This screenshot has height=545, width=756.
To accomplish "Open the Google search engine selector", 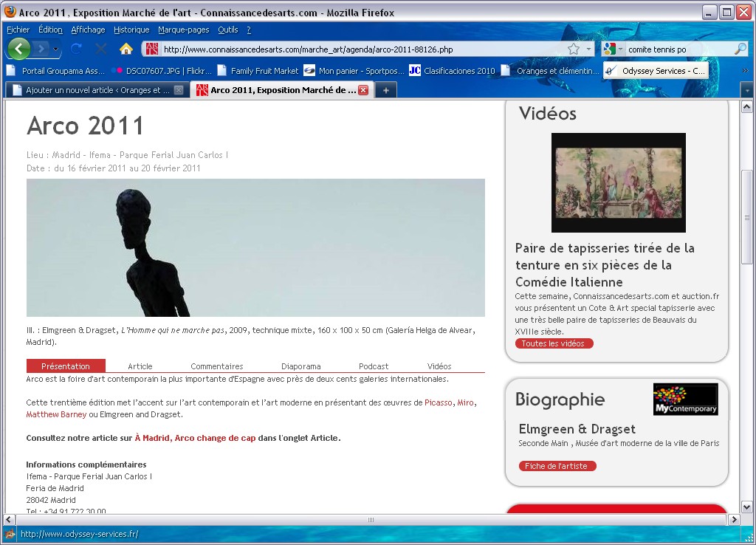I will (x=614, y=49).
